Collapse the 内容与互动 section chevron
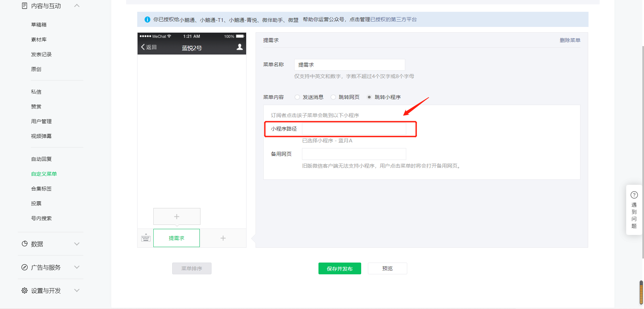 click(x=77, y=5)
